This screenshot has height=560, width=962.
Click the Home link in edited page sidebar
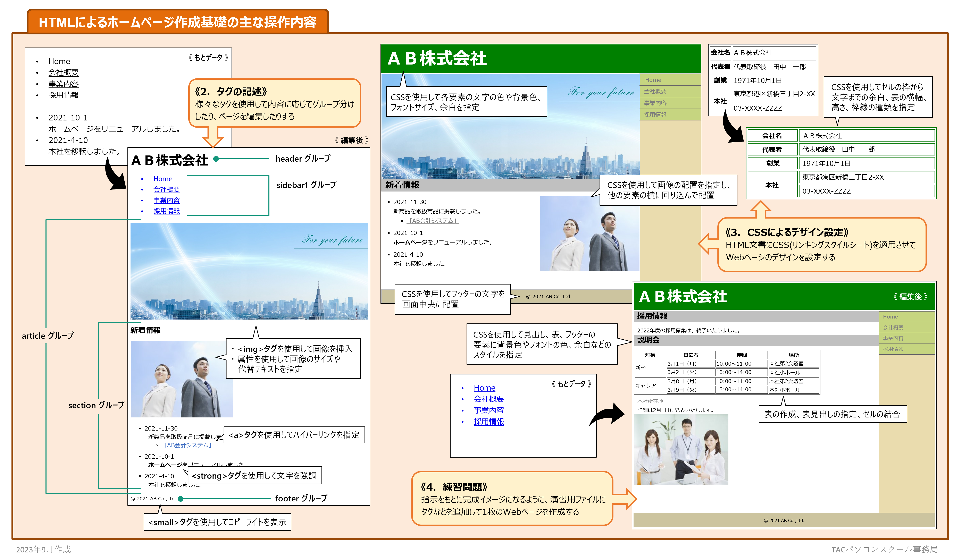pos(163,179)
